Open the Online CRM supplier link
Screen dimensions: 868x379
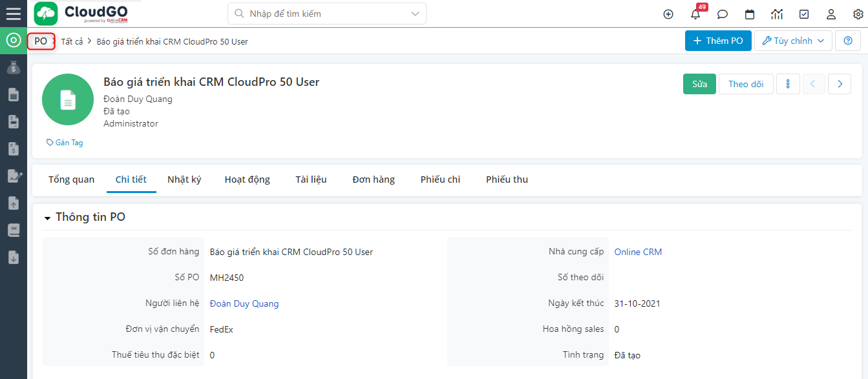click(x=638, y=252)
